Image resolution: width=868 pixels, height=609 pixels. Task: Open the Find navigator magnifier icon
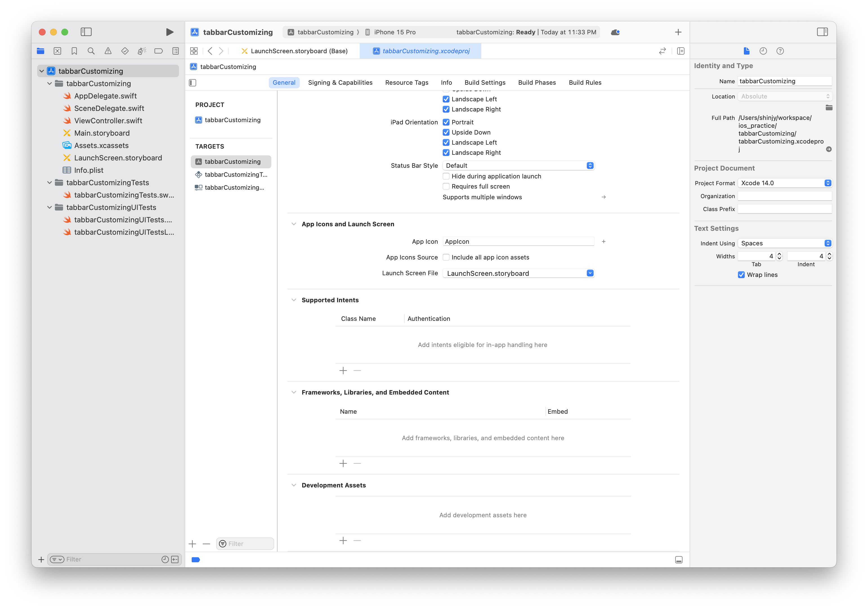[x=91, y=51]
